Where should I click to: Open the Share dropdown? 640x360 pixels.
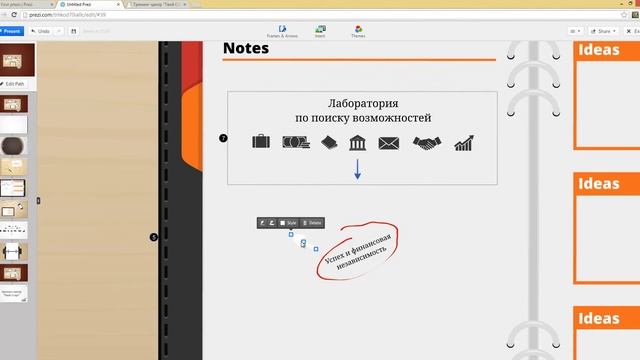coord(603,31)
